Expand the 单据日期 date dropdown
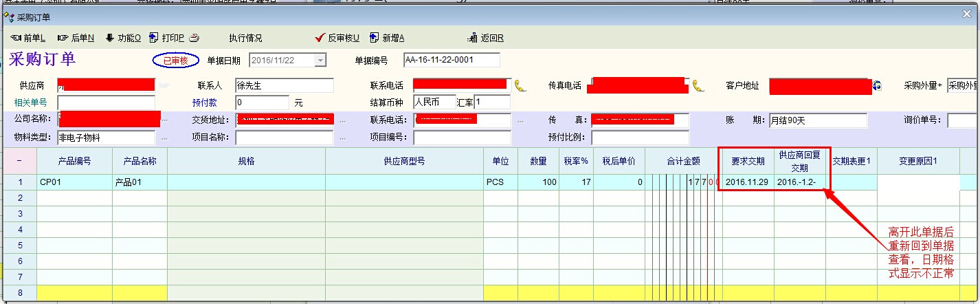Image resolution: width=980 pixels, height=304 pixels. pyautogui.click(x=320, y=61)
